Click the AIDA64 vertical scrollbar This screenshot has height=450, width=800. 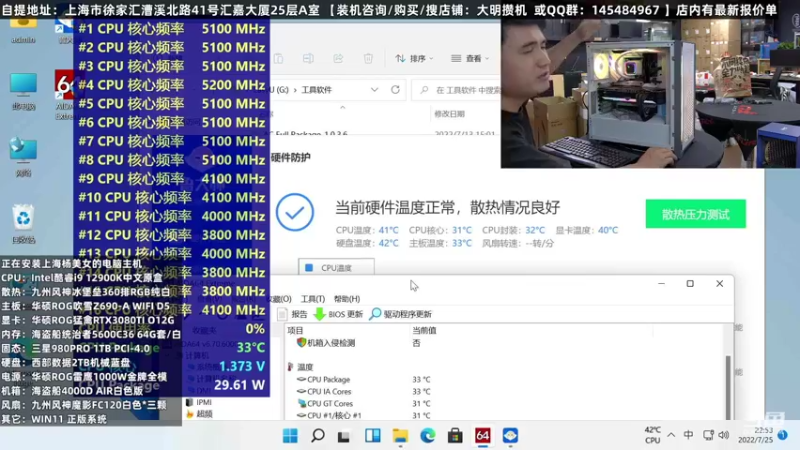coord(728,387)
